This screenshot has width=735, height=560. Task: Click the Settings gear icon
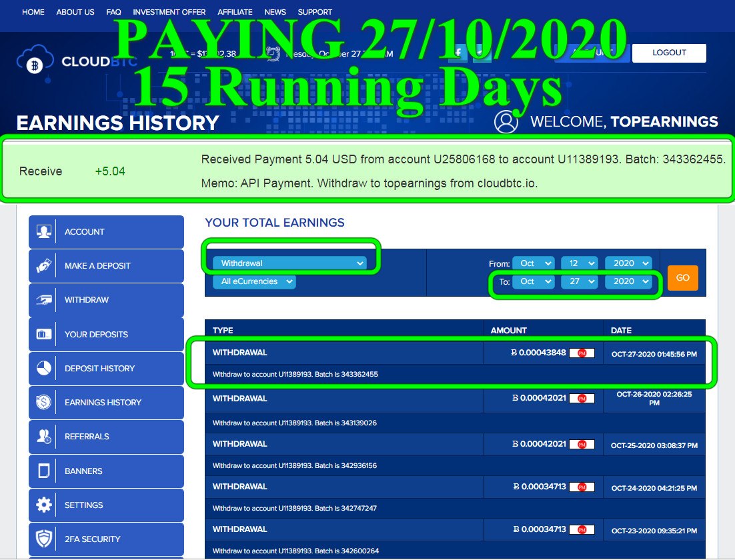click(43, 505)
